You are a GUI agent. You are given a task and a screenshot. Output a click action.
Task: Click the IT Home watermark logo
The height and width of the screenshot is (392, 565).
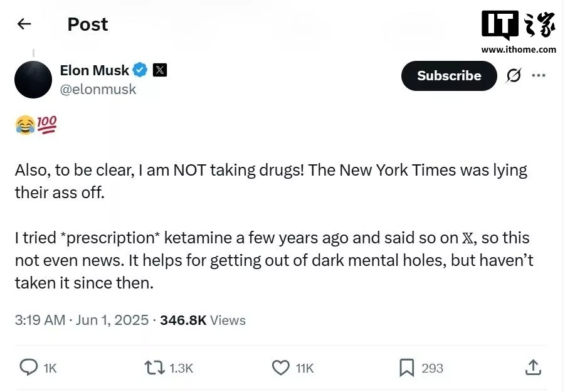pos(519,32)
